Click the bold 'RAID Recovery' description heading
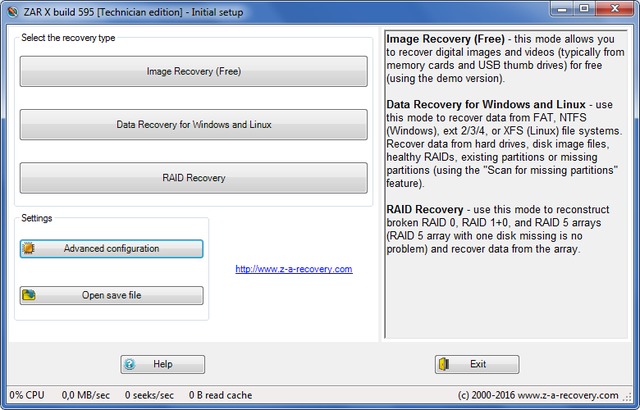Screen dimensions: 640x410 point(425,209)
